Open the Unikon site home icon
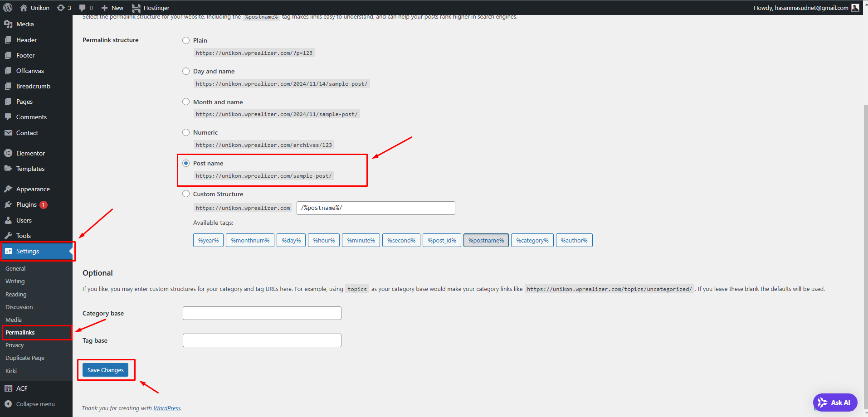The height and width of the screenshot is (417, 868). point(24,8)
